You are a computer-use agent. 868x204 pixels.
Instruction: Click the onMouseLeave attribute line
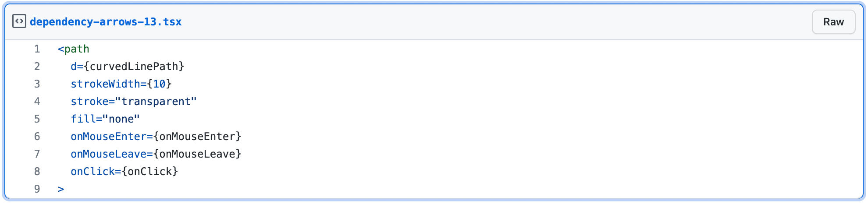tap(156, 154)
